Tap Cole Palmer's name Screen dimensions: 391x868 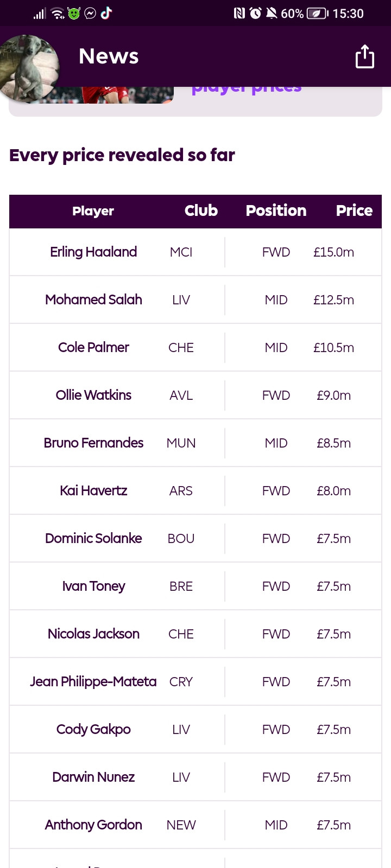click(93, 347)
